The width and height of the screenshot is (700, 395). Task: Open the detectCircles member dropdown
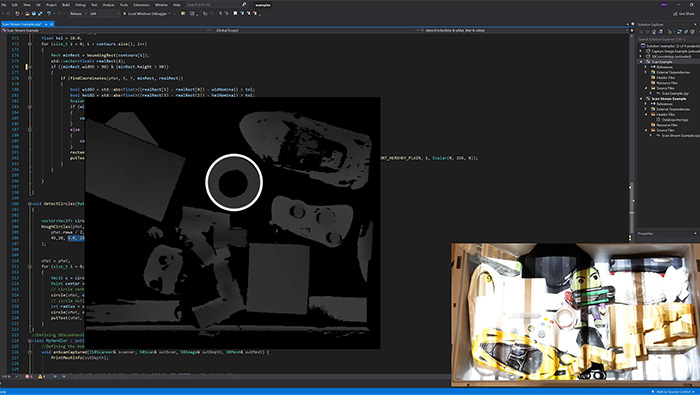click(525, 30)
